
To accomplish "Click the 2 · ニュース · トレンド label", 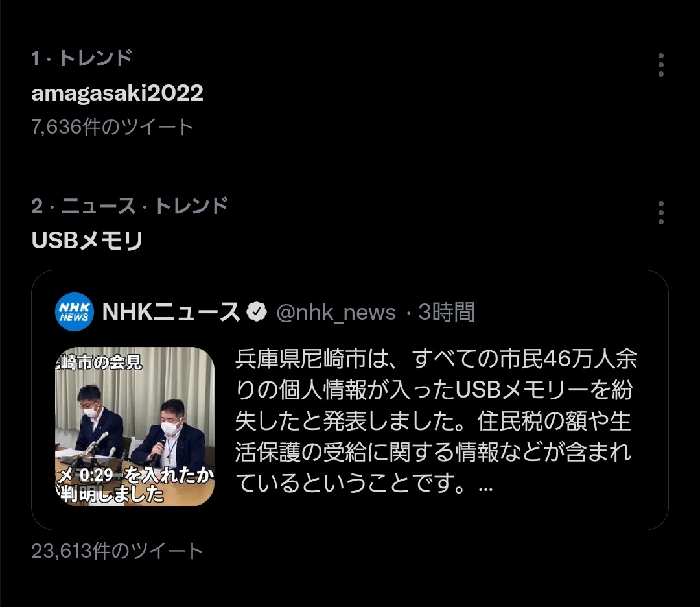I will pos(130,206).
